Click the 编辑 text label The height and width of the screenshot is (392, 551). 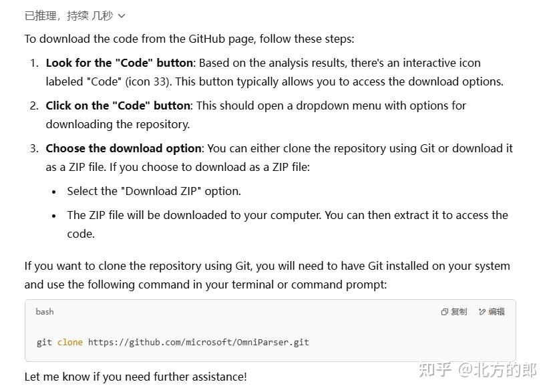[x=496, y=312]
